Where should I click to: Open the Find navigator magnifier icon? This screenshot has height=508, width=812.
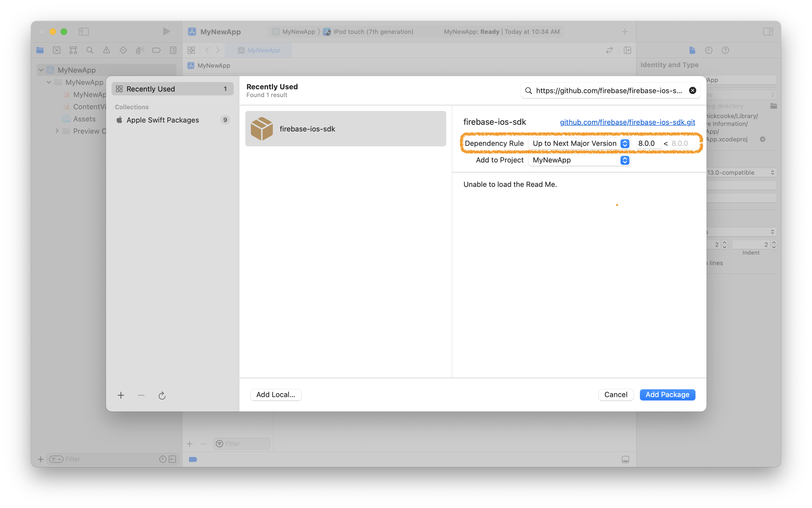[x=90, y=50]
